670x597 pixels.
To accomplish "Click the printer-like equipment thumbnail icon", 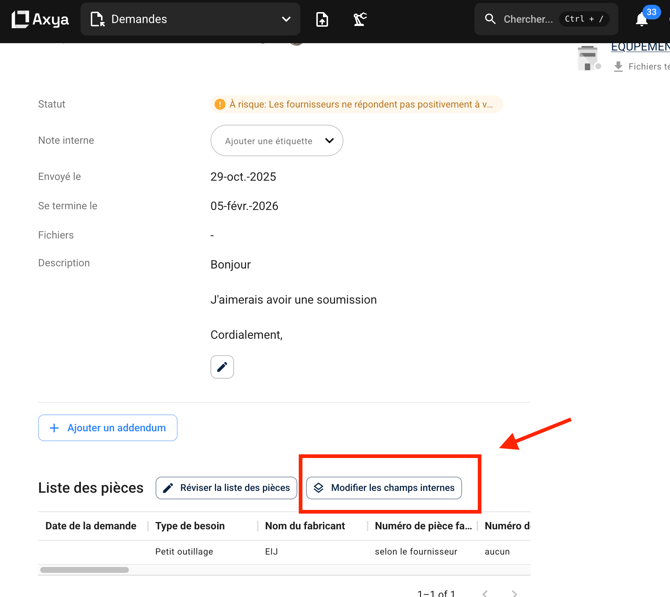I will [588, 58].
